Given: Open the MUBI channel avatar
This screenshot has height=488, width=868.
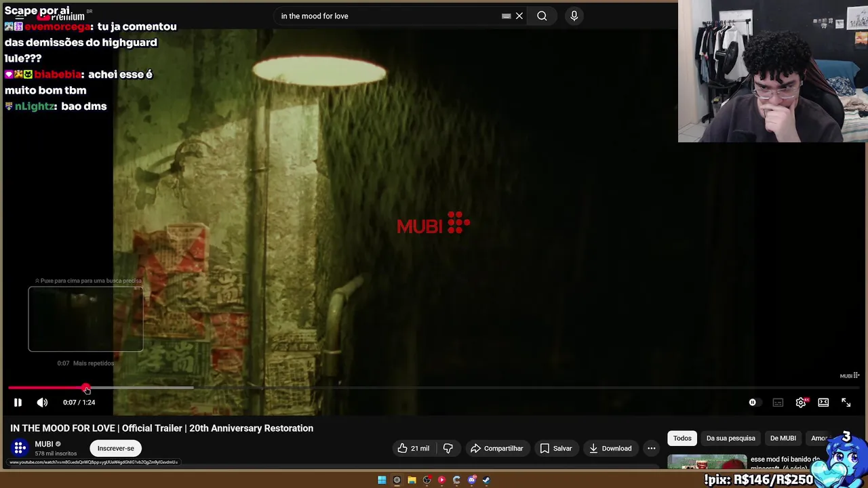Looking at the screenshot, I should click(x=20, y=448).
